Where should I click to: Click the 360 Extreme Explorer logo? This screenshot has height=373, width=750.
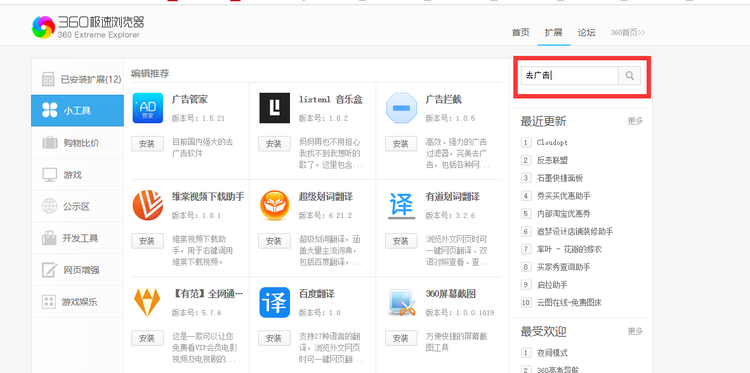88,27
